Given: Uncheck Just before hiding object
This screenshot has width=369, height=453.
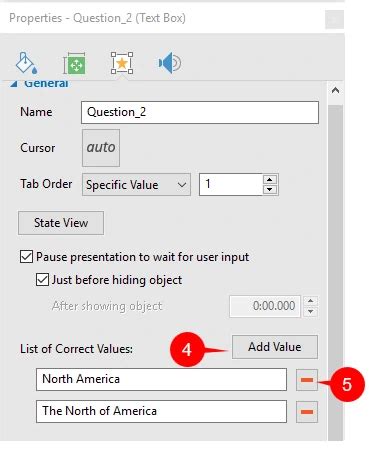Looking at the screenshot, I should point(42,280).
